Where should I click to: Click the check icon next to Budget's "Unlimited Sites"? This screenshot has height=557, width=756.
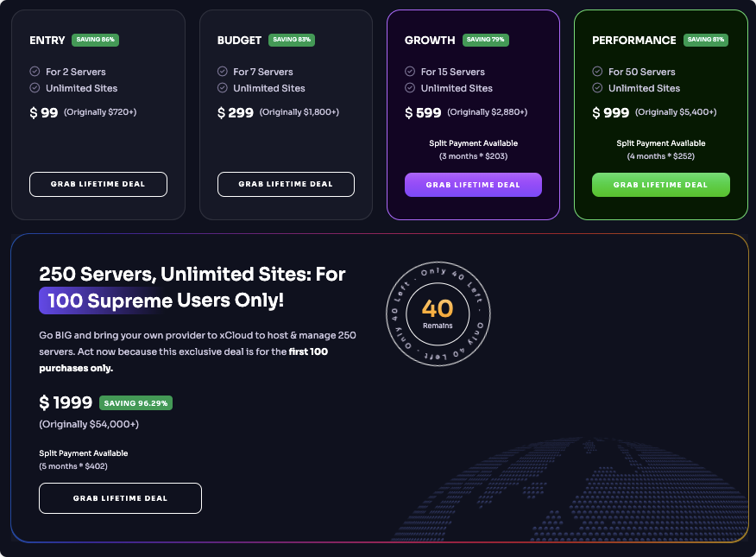point(222,88)
